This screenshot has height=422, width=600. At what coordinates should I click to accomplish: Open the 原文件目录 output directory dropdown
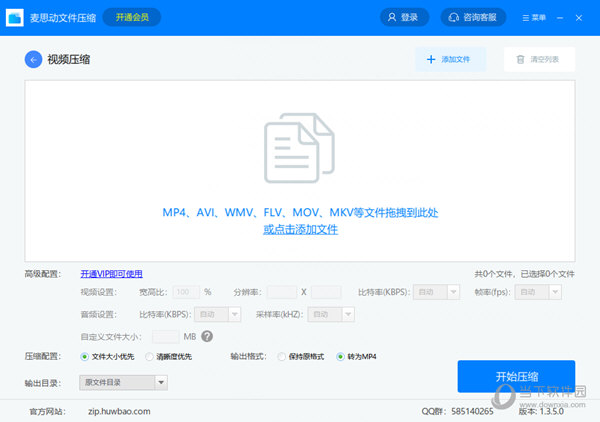point(123,383)
